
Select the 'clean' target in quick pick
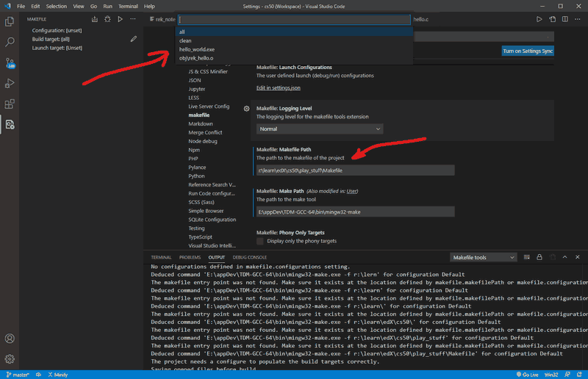coord(294,40)
